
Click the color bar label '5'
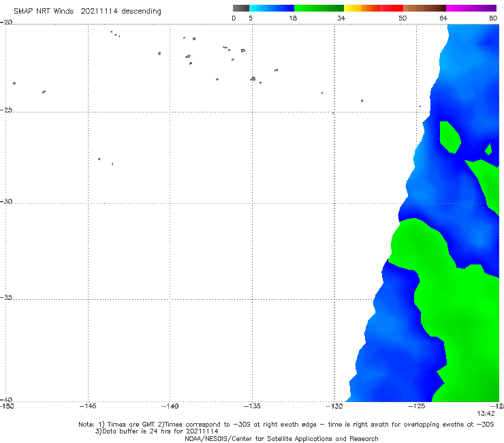coord(251,18)
